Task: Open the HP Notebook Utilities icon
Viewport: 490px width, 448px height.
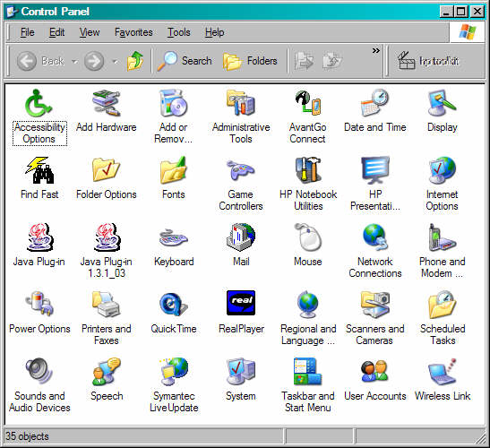Action: (x=308, y=170)
